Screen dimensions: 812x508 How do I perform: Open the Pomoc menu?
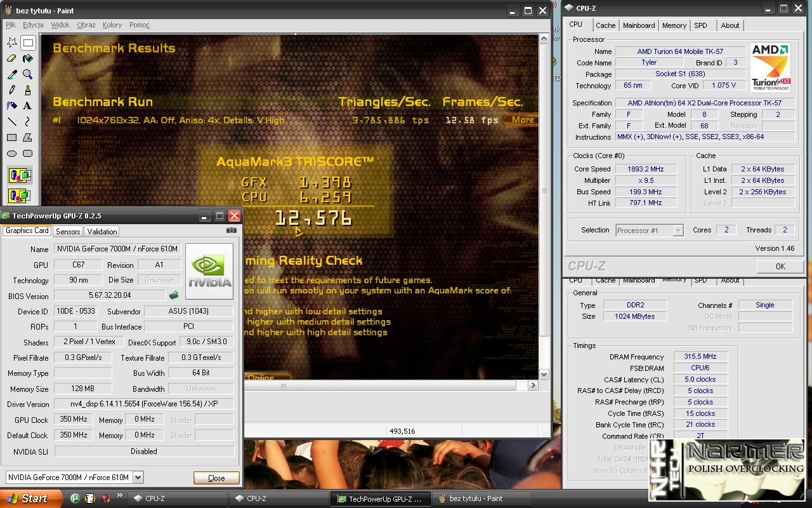click(x=140, y=25)
